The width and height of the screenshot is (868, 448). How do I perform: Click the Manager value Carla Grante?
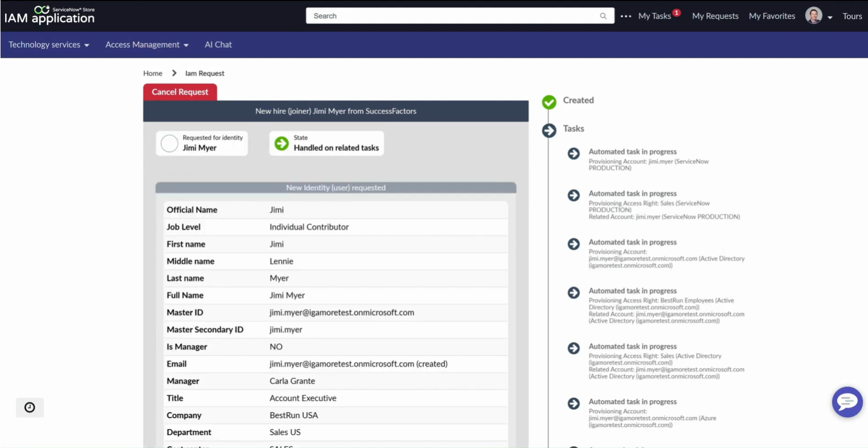pyautogui.click(x=292, y=381)
